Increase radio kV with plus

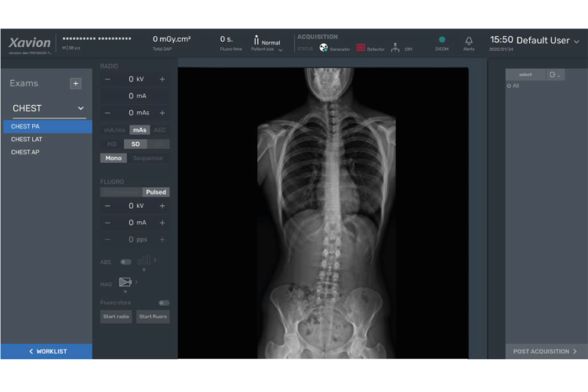(x=162, y=79)
